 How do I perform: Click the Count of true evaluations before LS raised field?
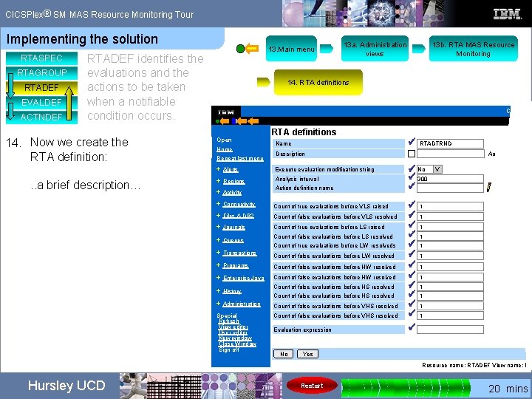pyautogui.click(x=450, y=227)
